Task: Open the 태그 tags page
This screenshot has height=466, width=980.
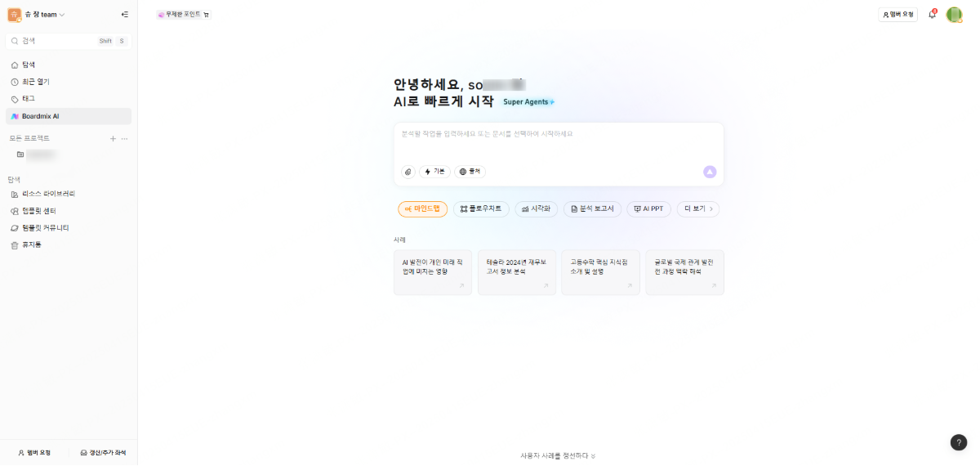Action: click(69, 99)
